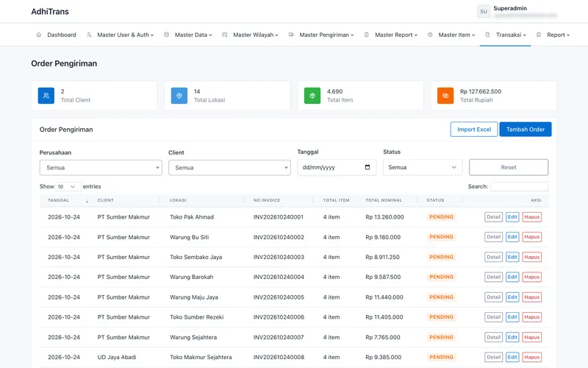Viewport: 588px width, 368px height.
Task: Click Hapus for Toko Sumber Rezeki order
Action: point(531,317)
